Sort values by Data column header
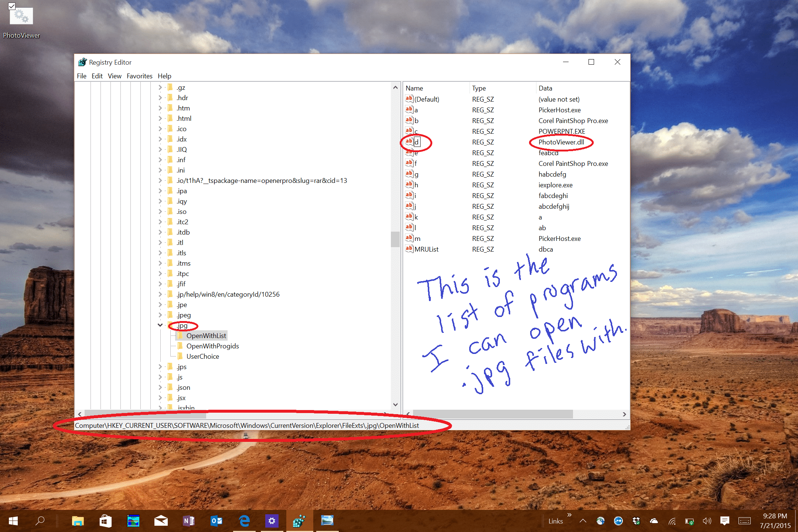The width and height of the screenshot is (798, 532). 582,88
